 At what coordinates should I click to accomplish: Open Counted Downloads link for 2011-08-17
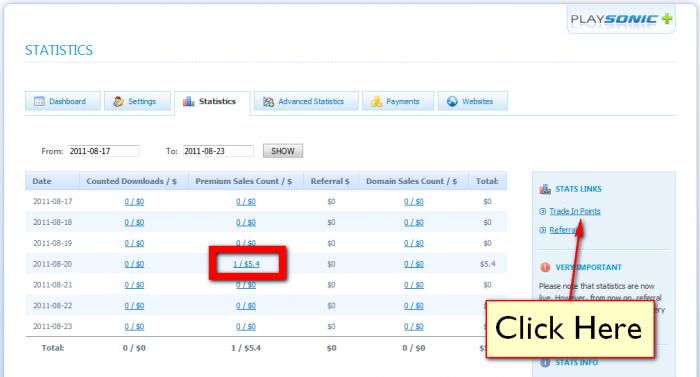point(134,201)
